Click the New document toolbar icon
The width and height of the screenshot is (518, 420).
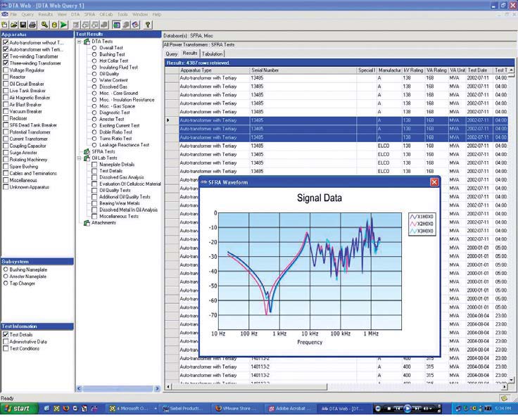(x=5, y=25)
